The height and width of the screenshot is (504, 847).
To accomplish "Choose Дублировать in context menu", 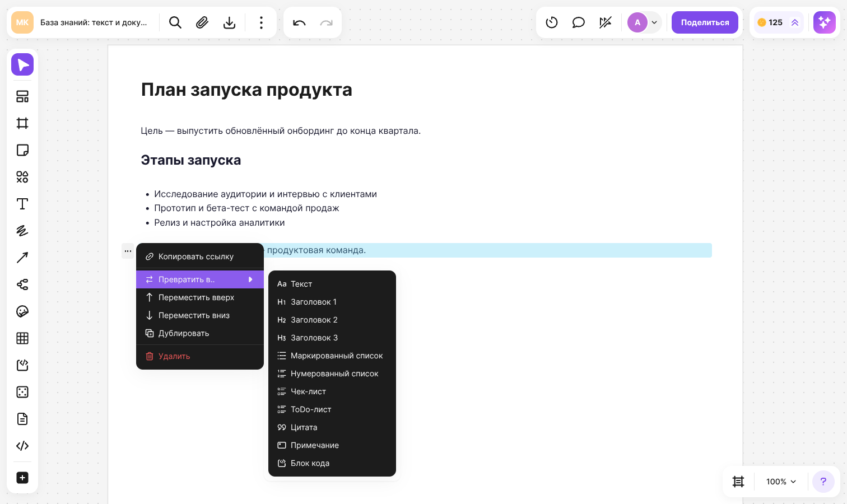I will tap(200, 333).
